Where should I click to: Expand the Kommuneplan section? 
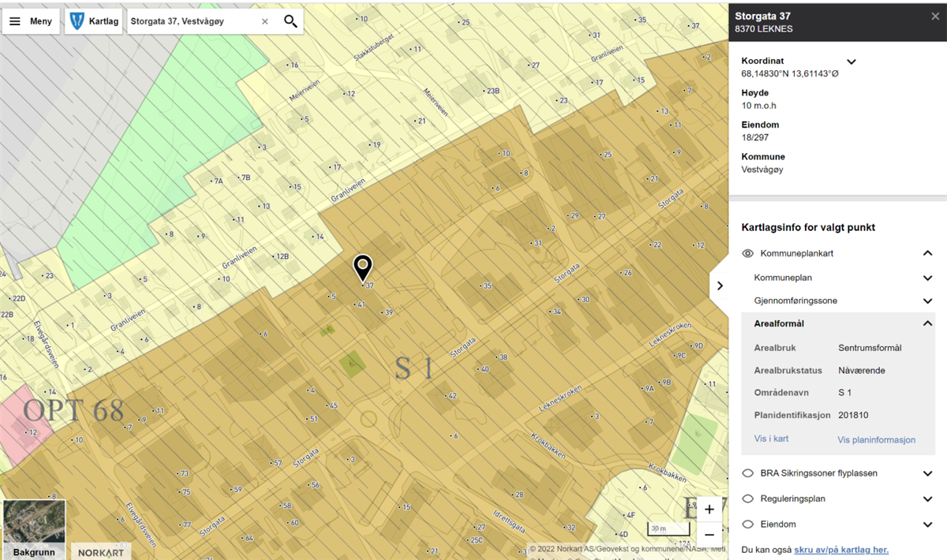tap(927, 278)
